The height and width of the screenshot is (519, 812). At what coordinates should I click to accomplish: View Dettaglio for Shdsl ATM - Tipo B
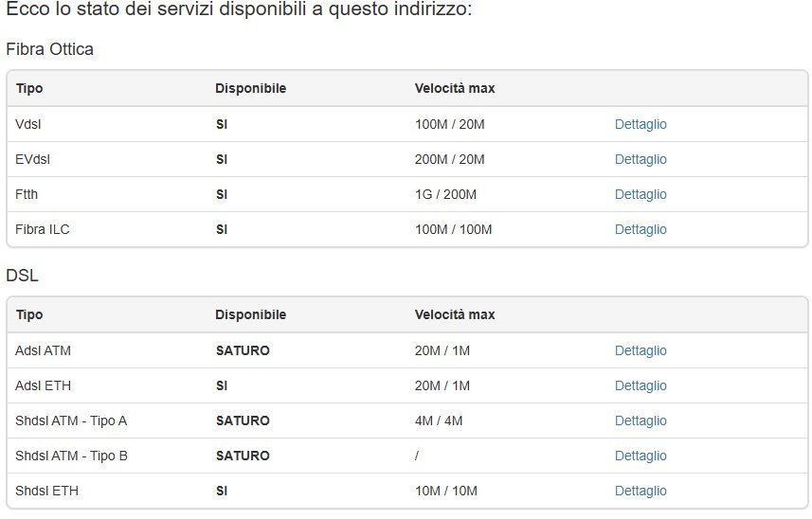[641, 456]
